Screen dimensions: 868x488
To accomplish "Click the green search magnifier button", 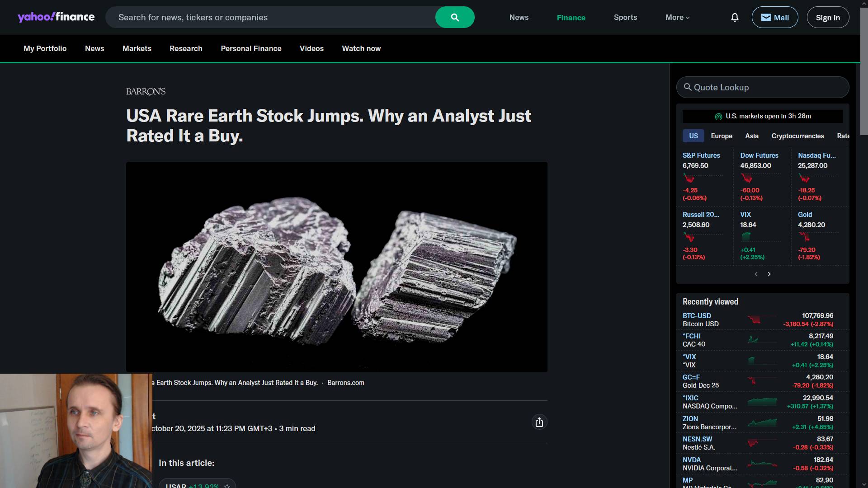I will point(455,18).
